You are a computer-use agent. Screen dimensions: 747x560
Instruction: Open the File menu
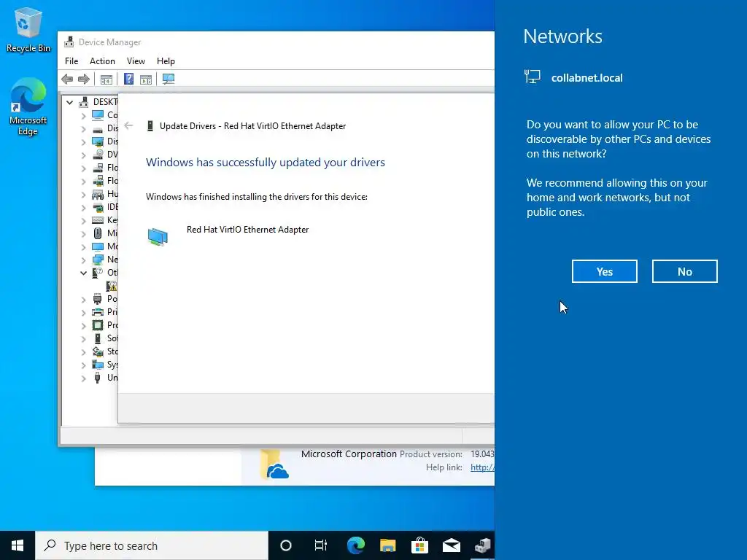tap(71, 61)
